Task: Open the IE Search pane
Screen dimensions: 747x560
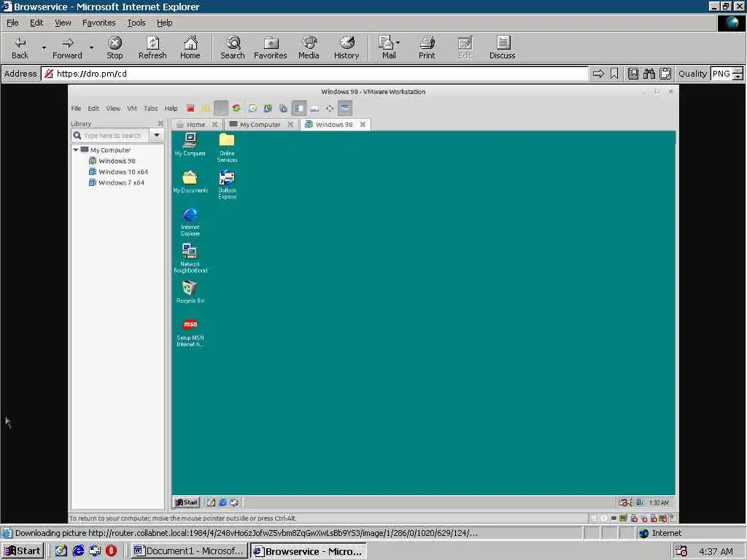Action: [x=233, y=47]
